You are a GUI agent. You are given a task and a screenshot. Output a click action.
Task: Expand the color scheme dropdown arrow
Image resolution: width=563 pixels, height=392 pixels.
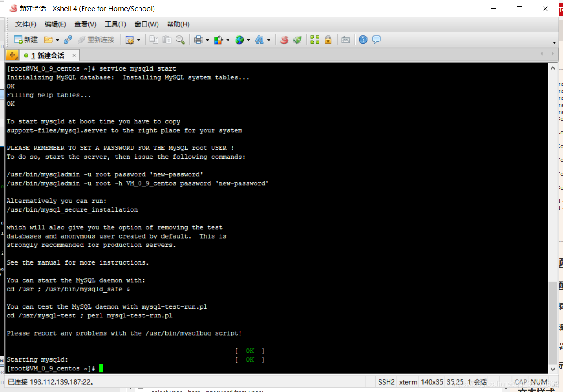pyautogui.click(x=228, y=40)
